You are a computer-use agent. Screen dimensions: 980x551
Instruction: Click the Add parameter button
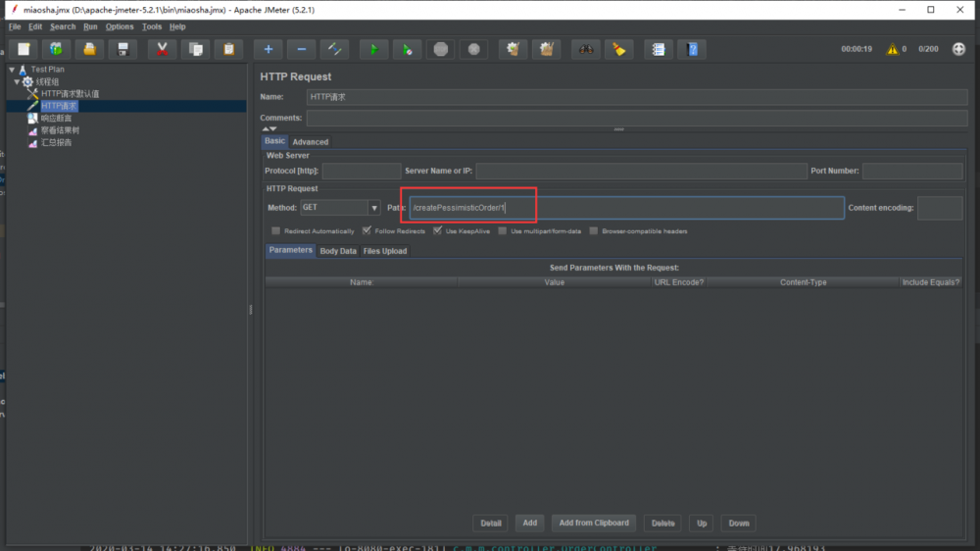pyautogui.click(x=529, y=524)
